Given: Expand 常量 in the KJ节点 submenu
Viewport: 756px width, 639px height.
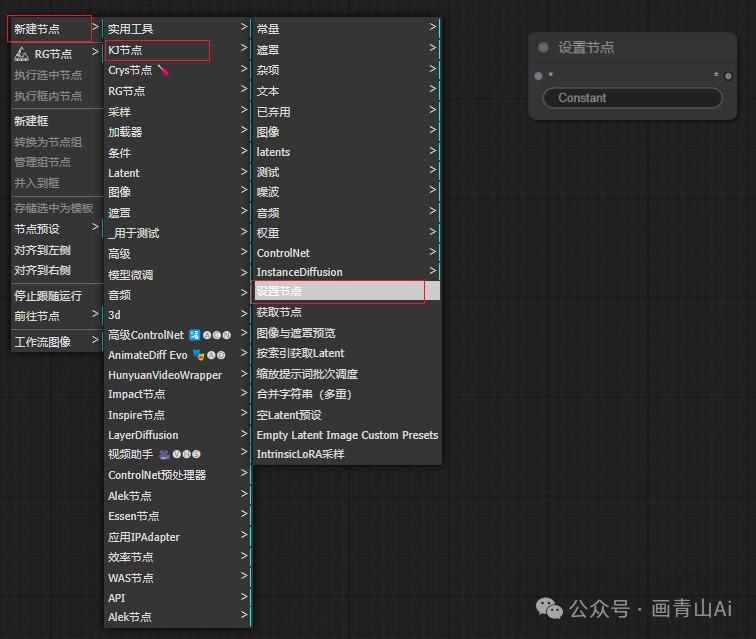Looking at the screenshot, I should click(345, 29).
